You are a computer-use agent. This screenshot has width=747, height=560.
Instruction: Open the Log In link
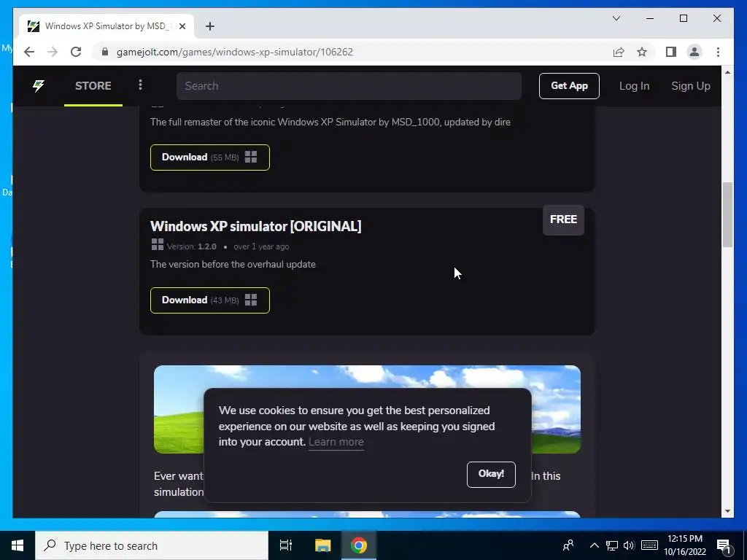pyautogui.click(x=634, y=86)
